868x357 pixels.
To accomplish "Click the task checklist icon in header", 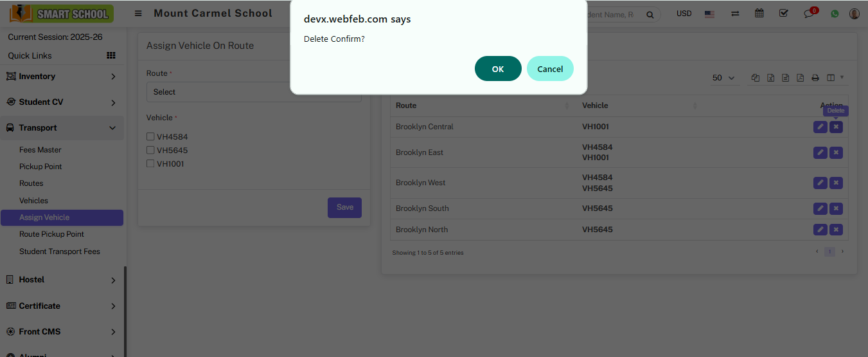I will 783,14.
